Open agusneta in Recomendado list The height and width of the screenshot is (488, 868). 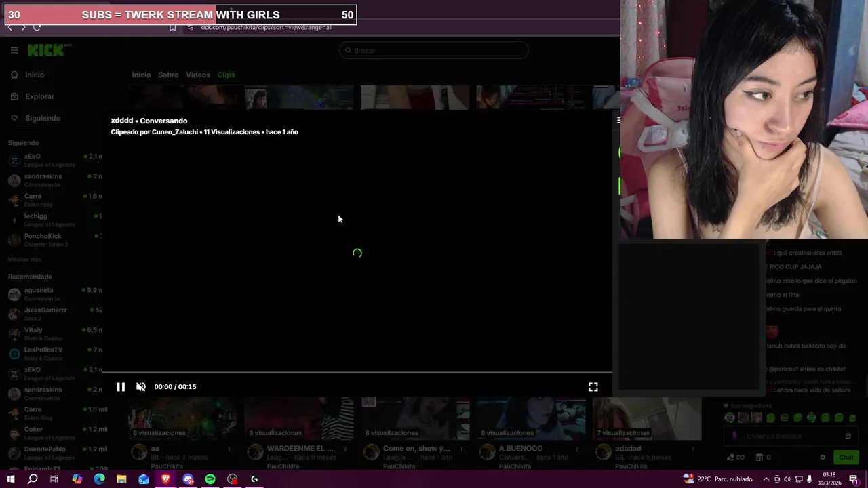click(x=54, y=293)
